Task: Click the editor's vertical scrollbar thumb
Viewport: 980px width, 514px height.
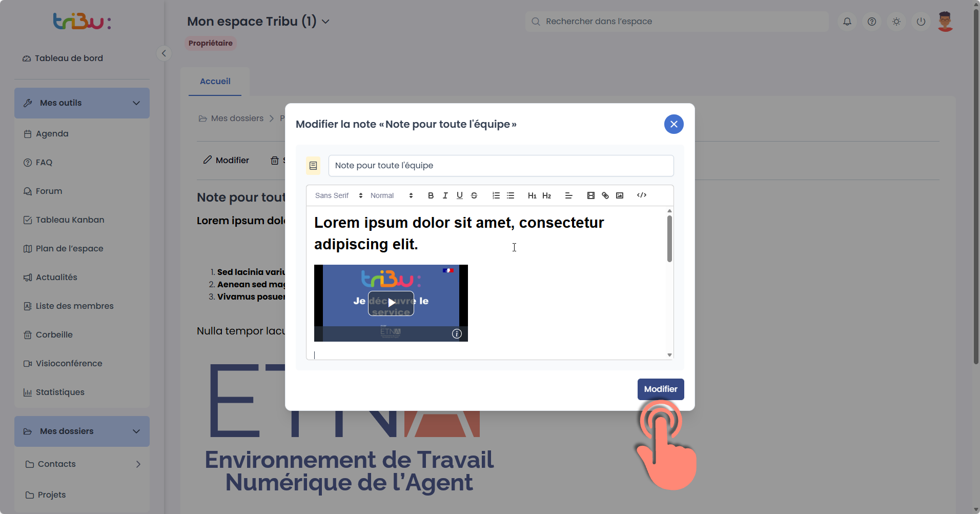Action: (x=669, y=239)
